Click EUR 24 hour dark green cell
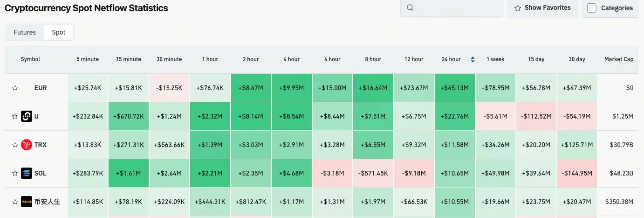This screenshot has height=218, width=644. pyautogui.click(x=455, y=88)
